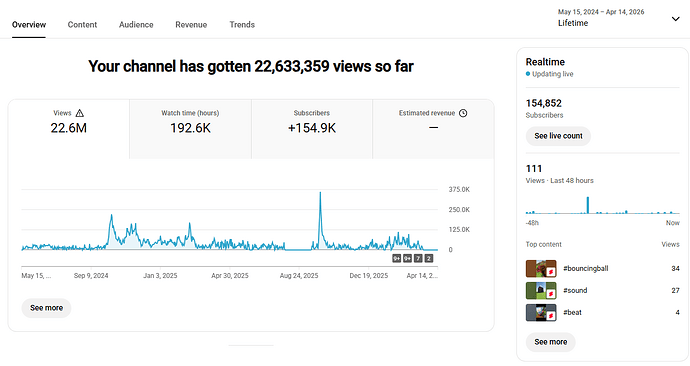The image size is (690, 366).
Task: Click the warning triangle beside Views
Action: point(80,113)
